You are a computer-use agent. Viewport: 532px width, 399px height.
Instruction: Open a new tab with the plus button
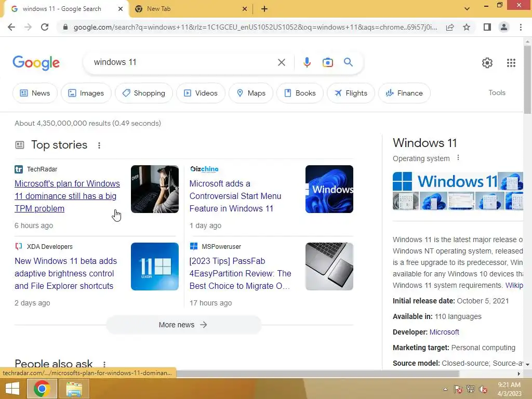coord(264,9)
